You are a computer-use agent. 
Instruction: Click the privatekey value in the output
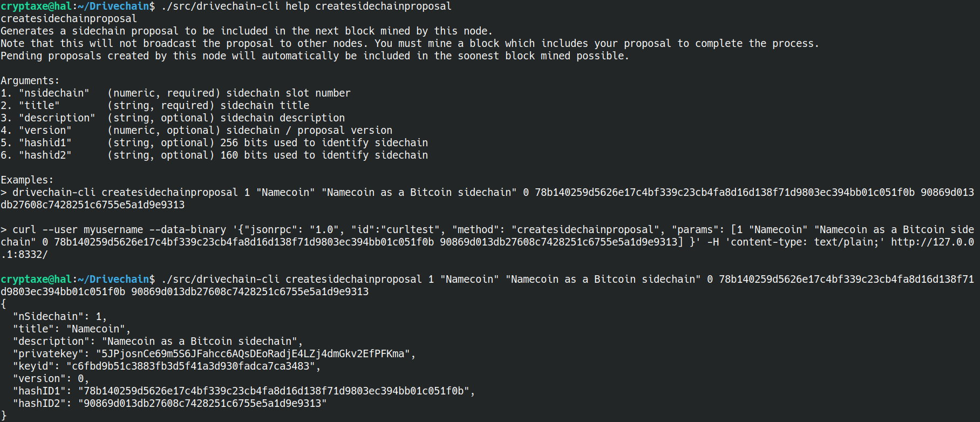point(253,354)
